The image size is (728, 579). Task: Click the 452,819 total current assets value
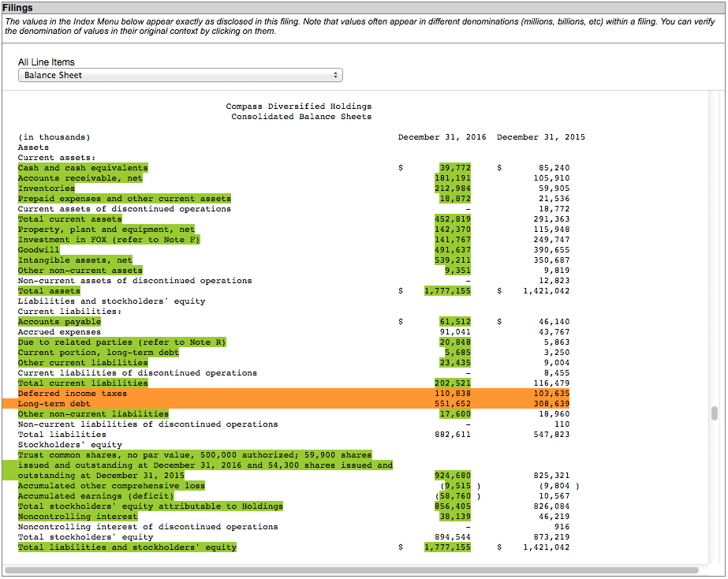coord(453,219)
